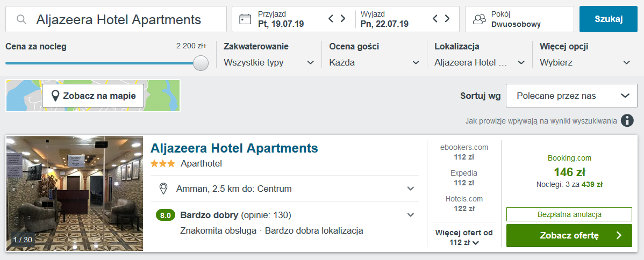
Task: Click the Zobacz ofertę button
Action: coord(569,235)
